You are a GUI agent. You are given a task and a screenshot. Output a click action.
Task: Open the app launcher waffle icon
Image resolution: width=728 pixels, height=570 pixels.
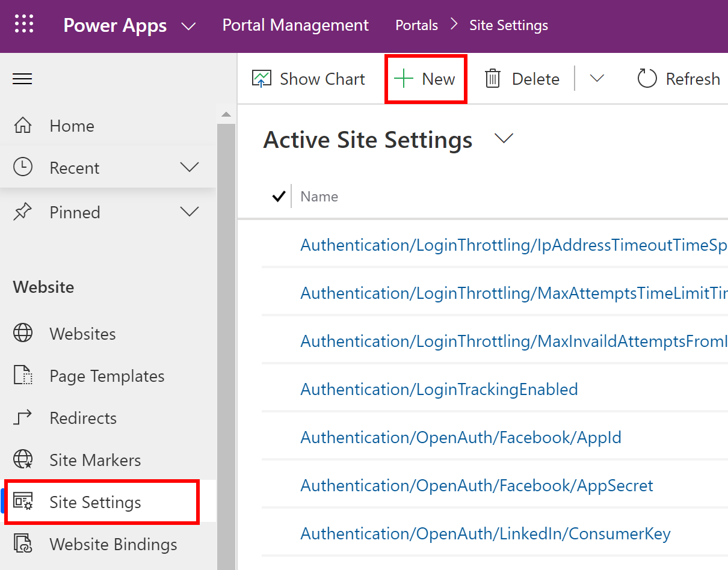pos(24,25)
